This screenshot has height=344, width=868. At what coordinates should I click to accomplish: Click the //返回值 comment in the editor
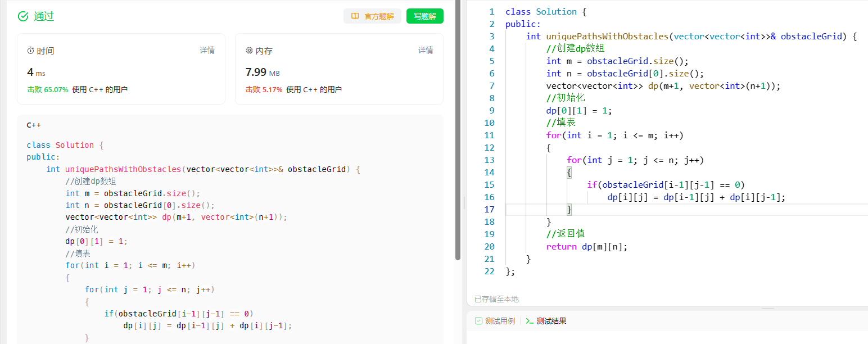click(x=566, y=234)
